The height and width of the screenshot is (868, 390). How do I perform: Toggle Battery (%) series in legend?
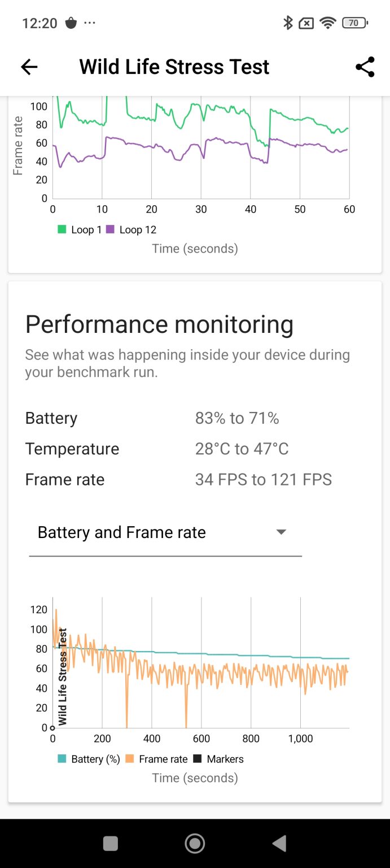click(x=89, y=759)
